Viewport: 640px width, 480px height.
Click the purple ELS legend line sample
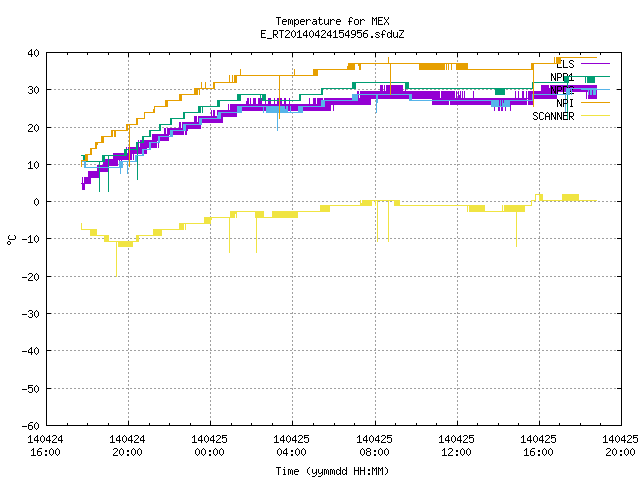595,64
